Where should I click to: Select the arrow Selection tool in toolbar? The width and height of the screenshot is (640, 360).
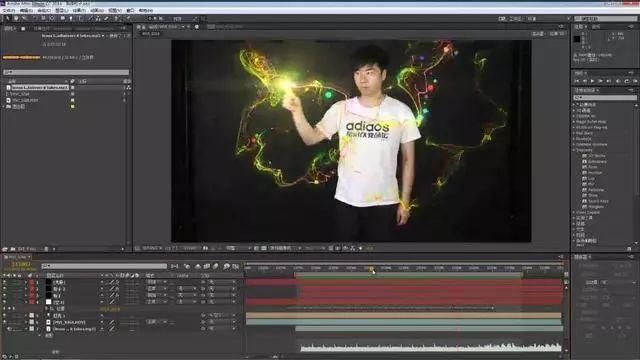[x=7, y=18]
